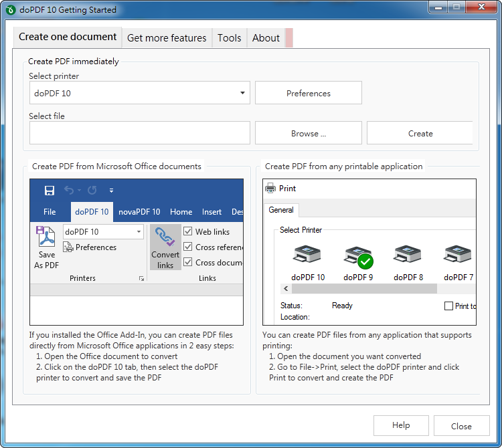Toggle the Cross references checkbox
The image size is (502, 448).
point(188,247)
